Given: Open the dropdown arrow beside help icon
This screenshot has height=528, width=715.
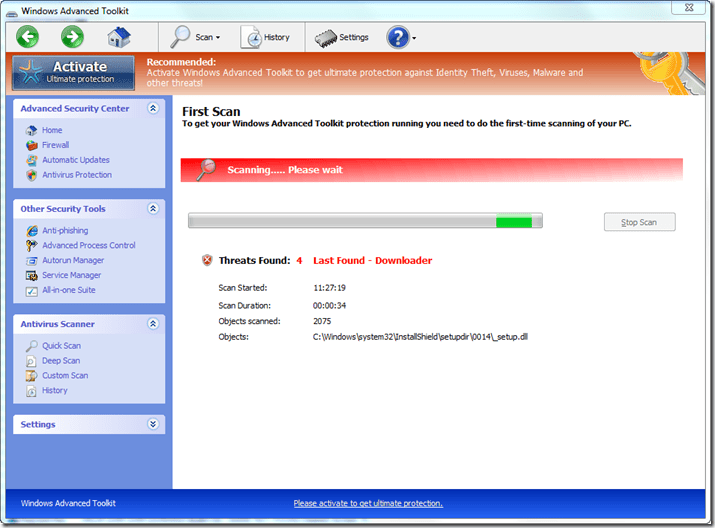Looking at the screenshot, I should [414, 39].
